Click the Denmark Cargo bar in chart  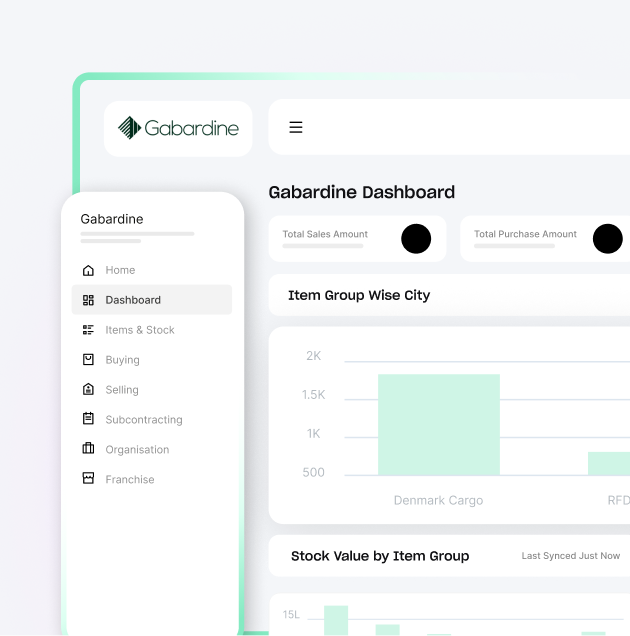point(439,425)
